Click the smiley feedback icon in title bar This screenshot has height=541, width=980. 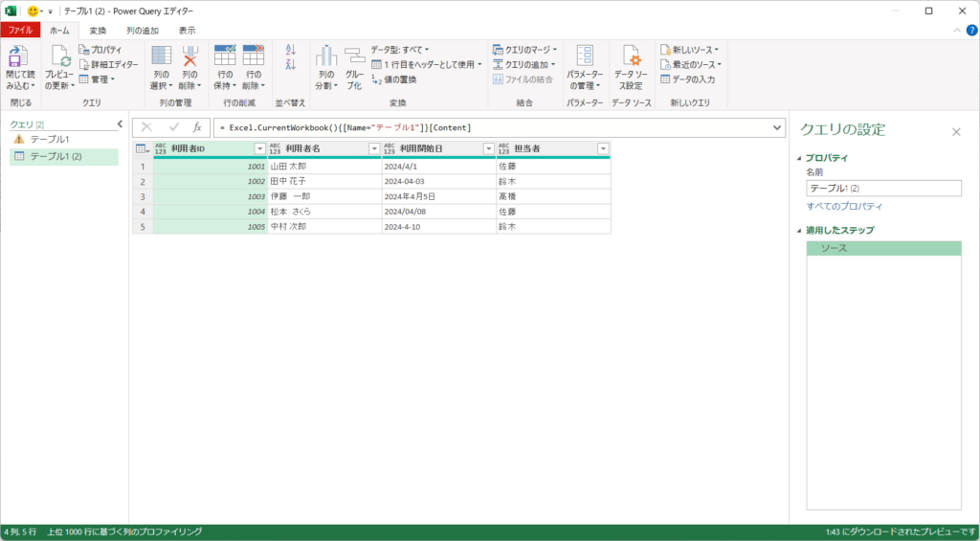click(33, 11)
